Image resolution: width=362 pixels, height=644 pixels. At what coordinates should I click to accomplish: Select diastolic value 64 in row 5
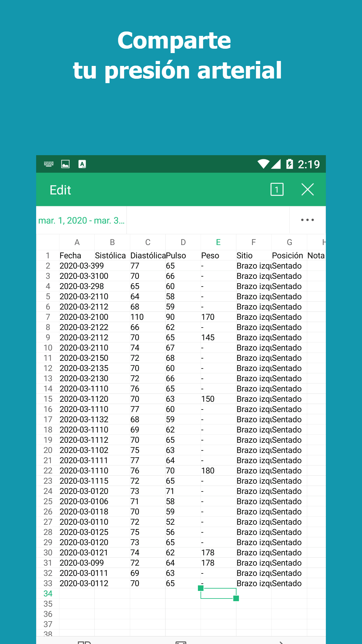[x=148, y=296]
